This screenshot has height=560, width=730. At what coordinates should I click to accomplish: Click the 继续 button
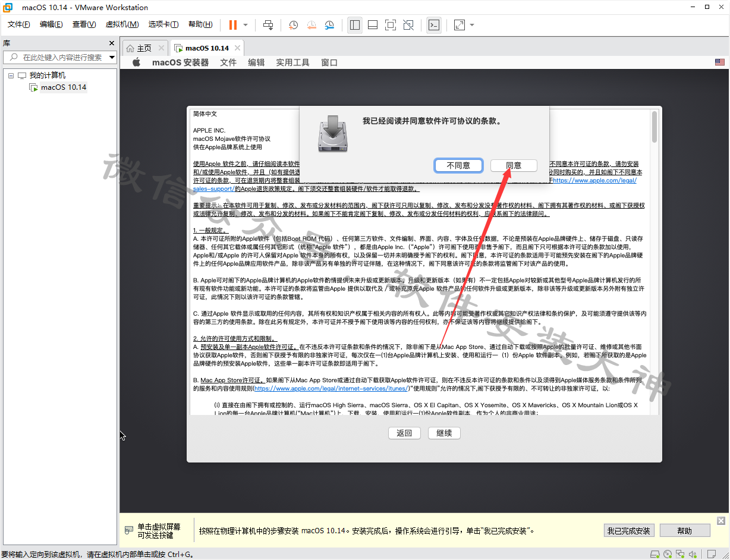point(444,433)
